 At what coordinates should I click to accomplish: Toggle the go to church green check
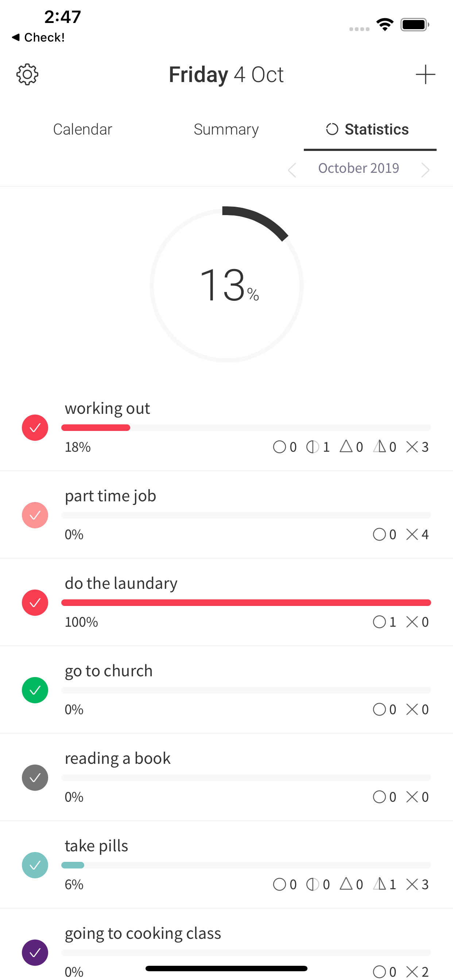pyautogui.click(x=35, y=690)
